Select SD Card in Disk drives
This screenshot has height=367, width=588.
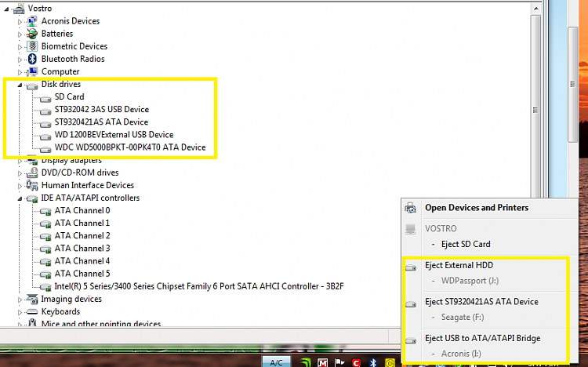69,96
